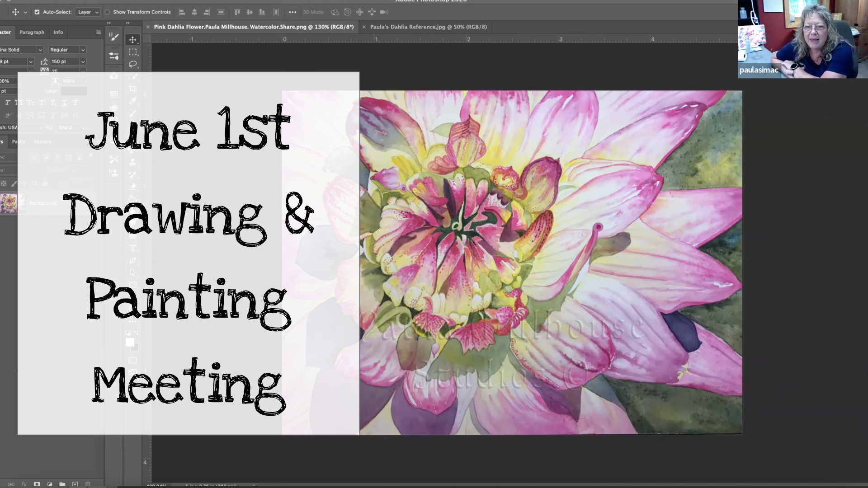Screen dimensions: 868x488
Task: Toggle Lock transparent pixels icon
Action: 4,183
